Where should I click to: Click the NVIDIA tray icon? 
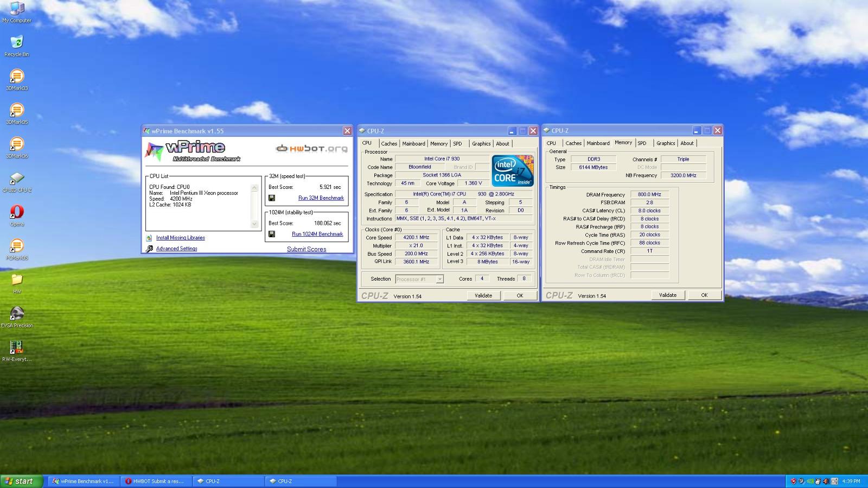coord(810,481)
